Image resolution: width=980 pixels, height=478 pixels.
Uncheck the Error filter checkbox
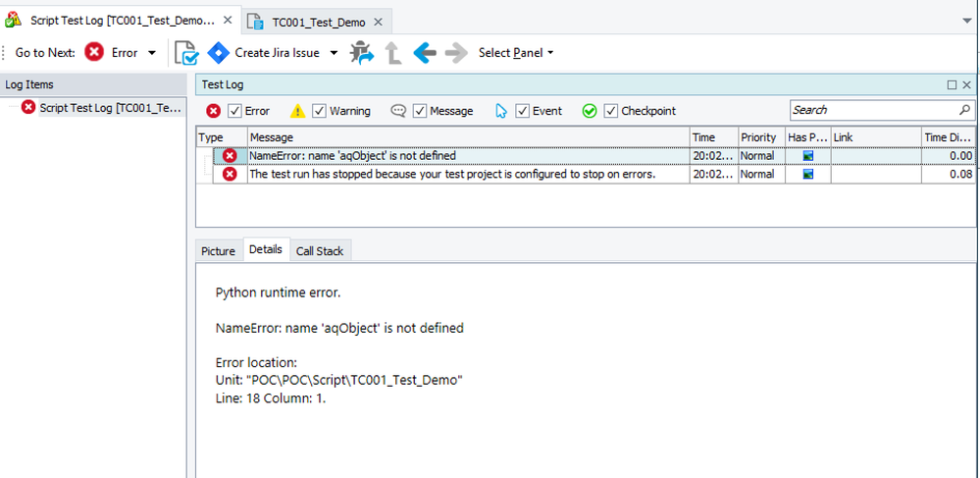(234, 111)
